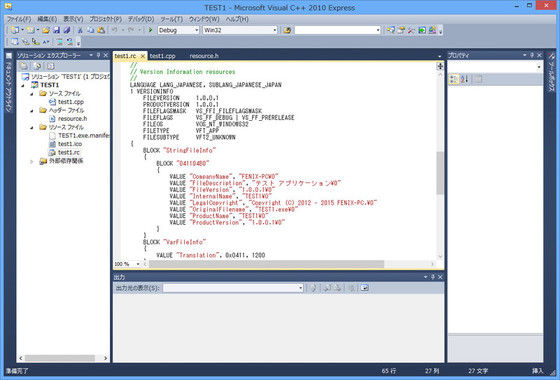The height and width of the screenshot is (380, 560).
Task: Select TEST1.exe.manifest in Solution Explorer
Action: pos(84,135)
